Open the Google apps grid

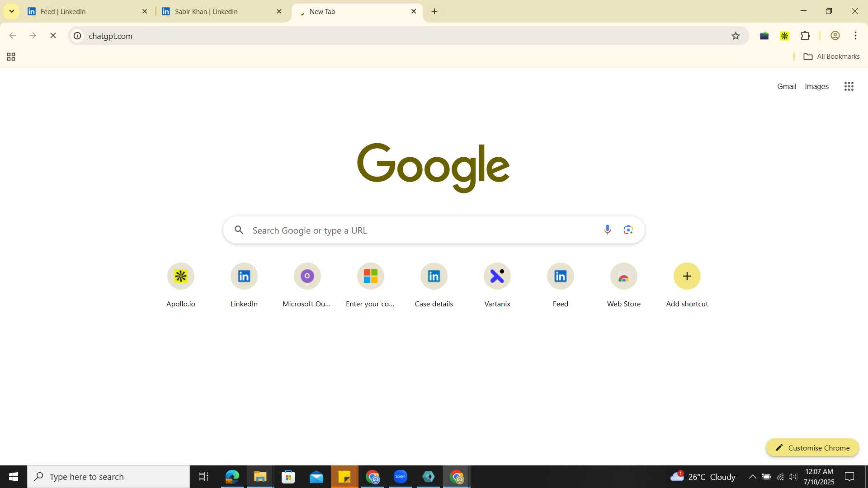(849, 86)
